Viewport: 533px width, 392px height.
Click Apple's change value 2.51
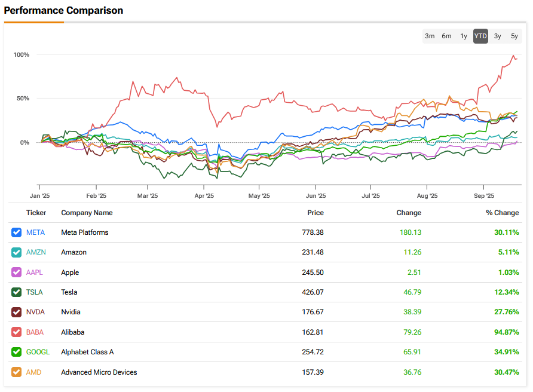(x=414, y=272)
